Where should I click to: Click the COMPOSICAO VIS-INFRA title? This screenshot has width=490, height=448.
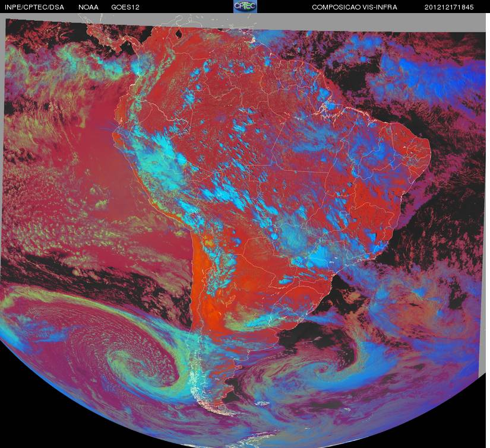[x=355, y=7]
